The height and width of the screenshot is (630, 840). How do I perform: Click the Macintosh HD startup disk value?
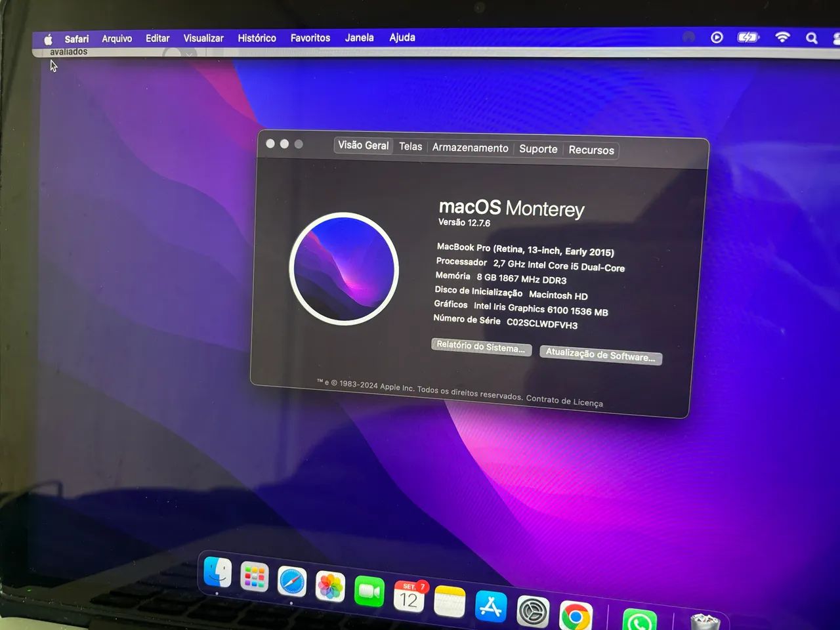558,295
